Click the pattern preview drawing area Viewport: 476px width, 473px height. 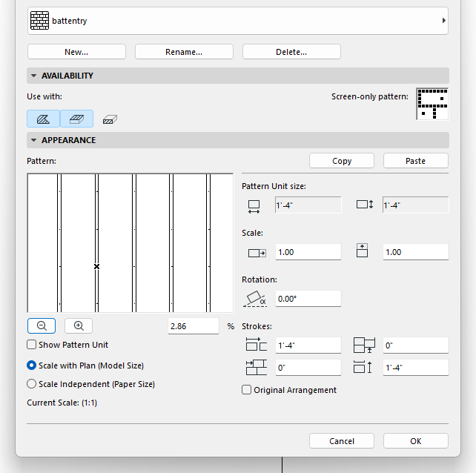pyautogui.click(x=130, y=243)
